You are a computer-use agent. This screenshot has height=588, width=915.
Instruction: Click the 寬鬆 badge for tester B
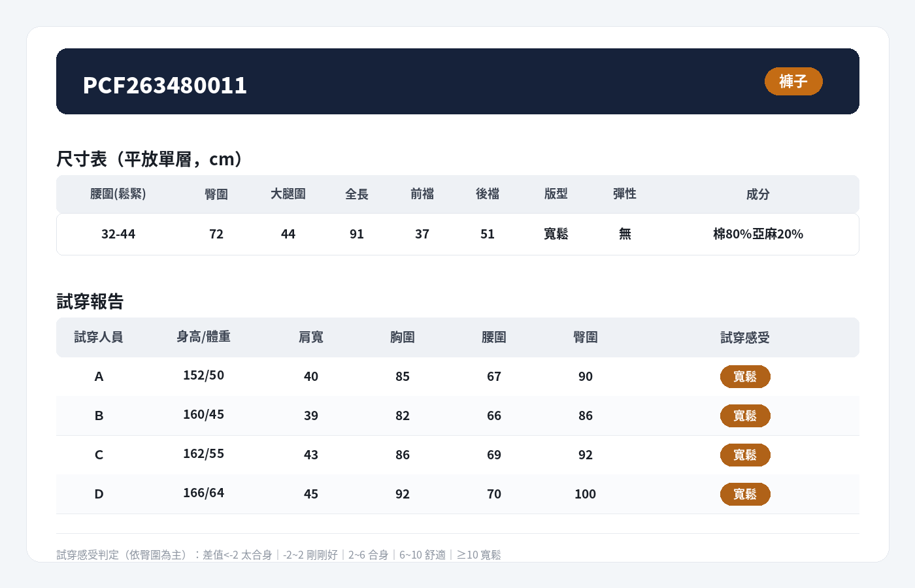pos(745,416)
